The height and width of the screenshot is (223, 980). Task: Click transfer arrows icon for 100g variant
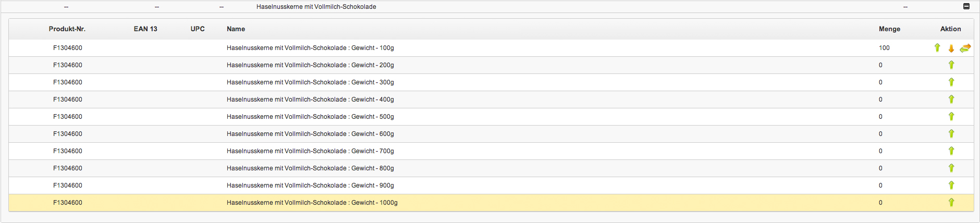pyautogui.click(x=965, y=48)
